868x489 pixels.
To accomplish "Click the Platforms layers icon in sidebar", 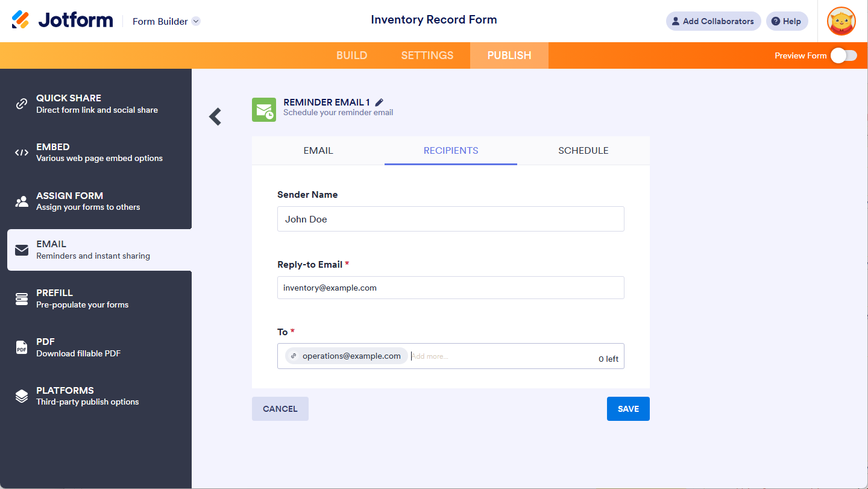I will [x=22, y=396].
